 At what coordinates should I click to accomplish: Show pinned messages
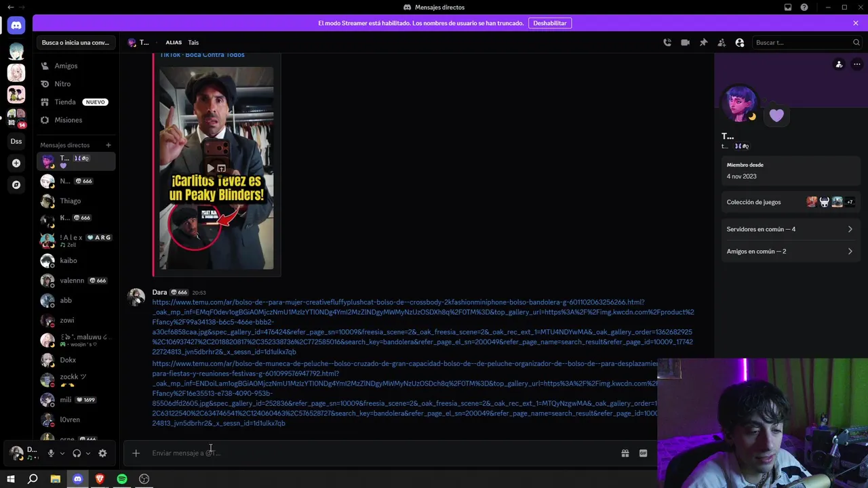[703, 43]
